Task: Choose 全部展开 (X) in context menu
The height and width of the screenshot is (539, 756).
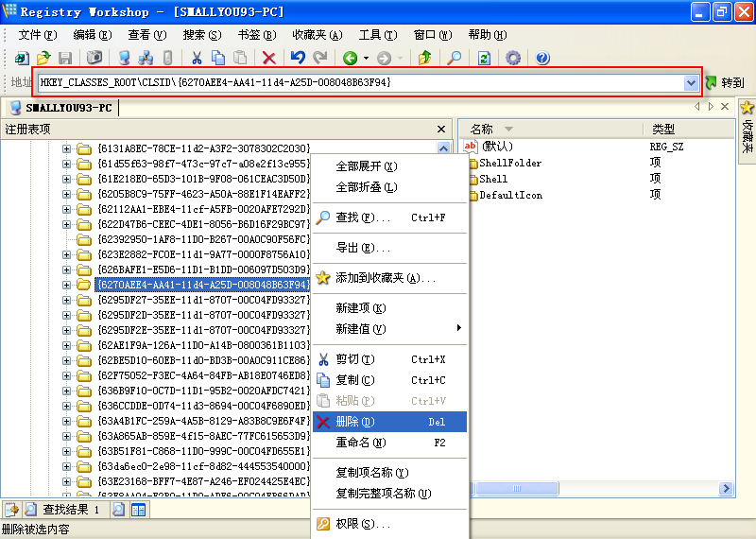Action: coord(390,166)
